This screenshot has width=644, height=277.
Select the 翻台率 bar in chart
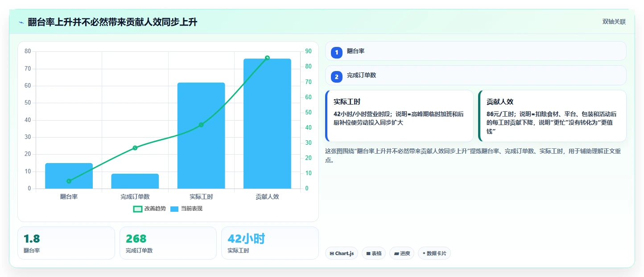(69, 176)
